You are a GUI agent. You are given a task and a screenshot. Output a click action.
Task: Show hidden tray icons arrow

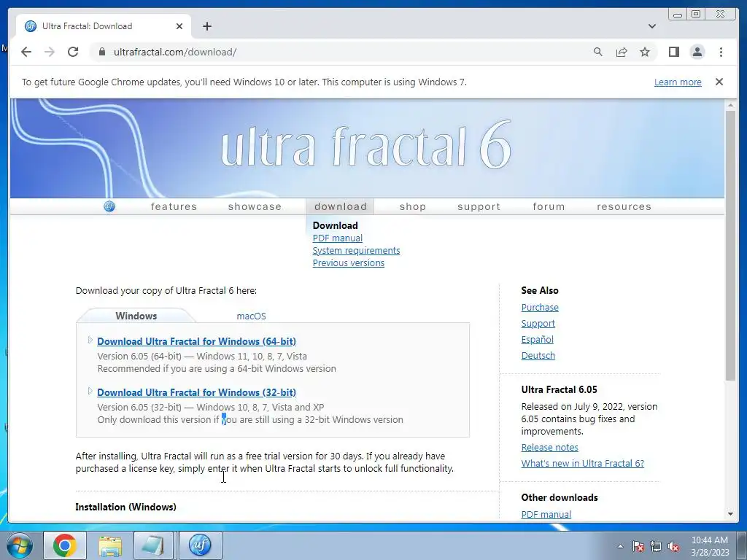[x=620, y=546]
